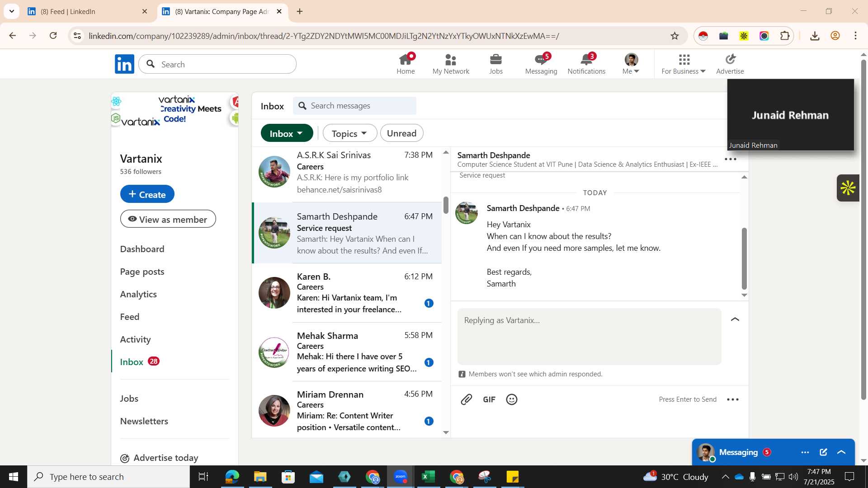Focus the Search messages field
Viewport: 868px width, 488px height.
click(354, 106)
